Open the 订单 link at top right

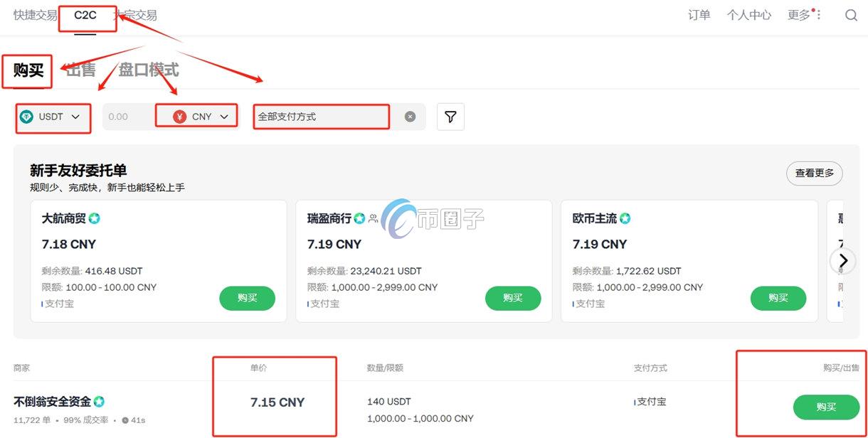tap(699, 14)
